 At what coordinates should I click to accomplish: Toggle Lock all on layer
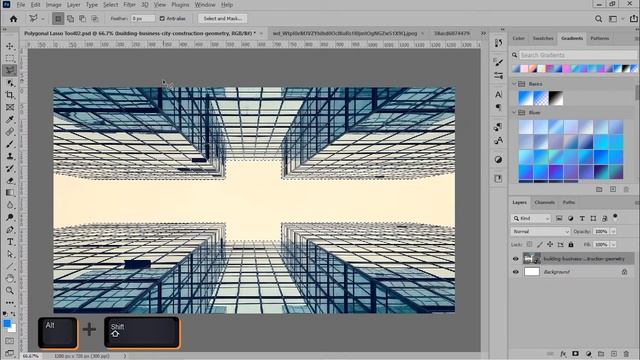(x=571, y=244)
